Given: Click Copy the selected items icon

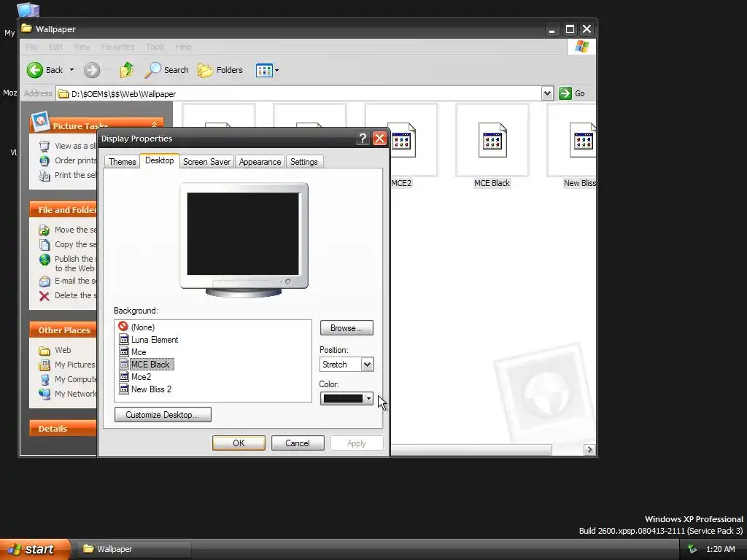Looking at the screenshot, I should click(44, 245).
